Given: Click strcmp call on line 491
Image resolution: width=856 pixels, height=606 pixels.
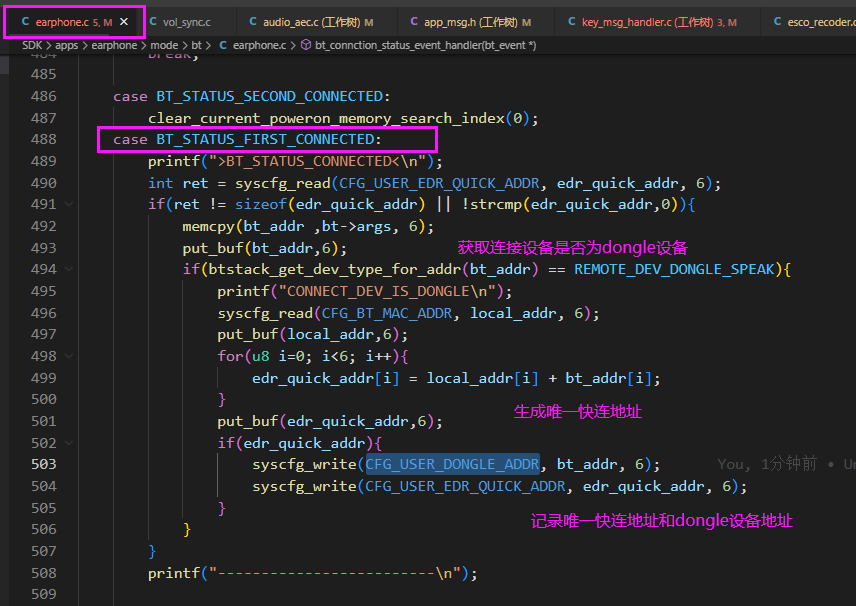Looking at the screenshot, I should click(x=496, y=204).
